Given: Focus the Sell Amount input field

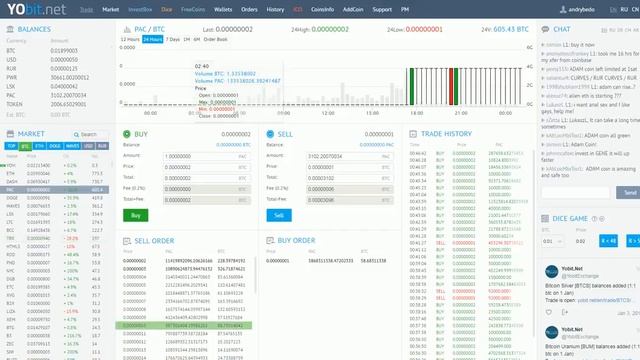Looking at the screenshot, I should tap(350, 156).
